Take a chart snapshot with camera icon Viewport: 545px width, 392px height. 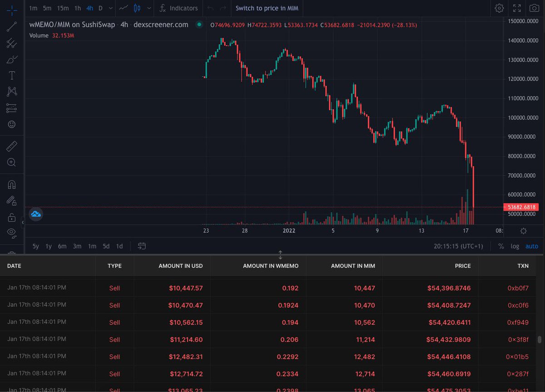pyautogui.click(x=534, y=8)
